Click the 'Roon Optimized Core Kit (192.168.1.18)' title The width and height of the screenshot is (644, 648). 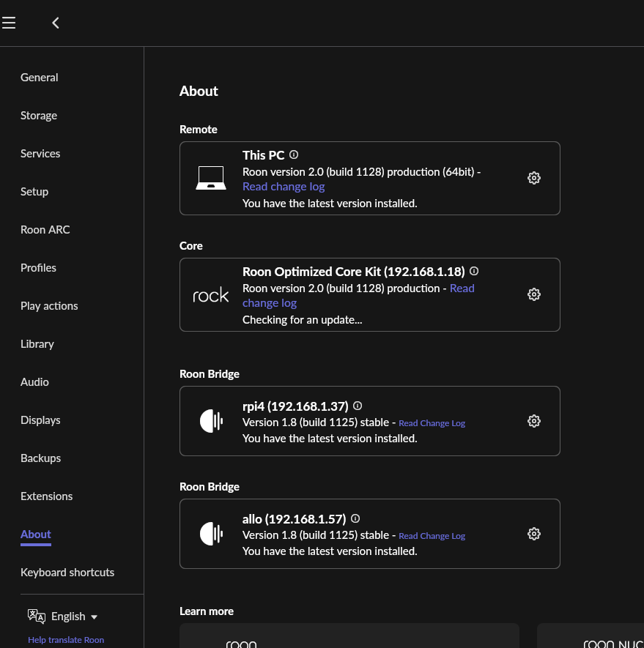tap(354, 272)
